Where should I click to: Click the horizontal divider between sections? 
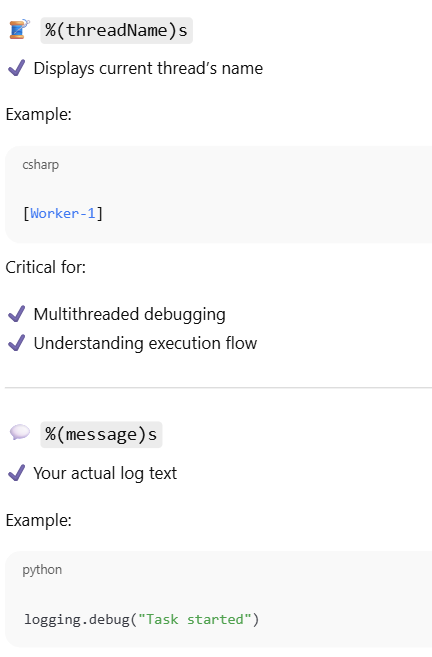(218, 388)
